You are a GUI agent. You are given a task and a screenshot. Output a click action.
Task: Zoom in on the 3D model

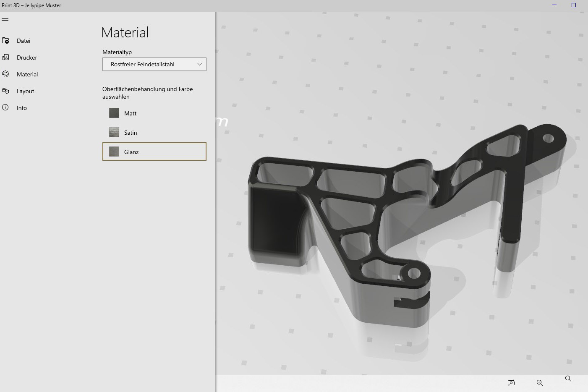click(539, 383)
